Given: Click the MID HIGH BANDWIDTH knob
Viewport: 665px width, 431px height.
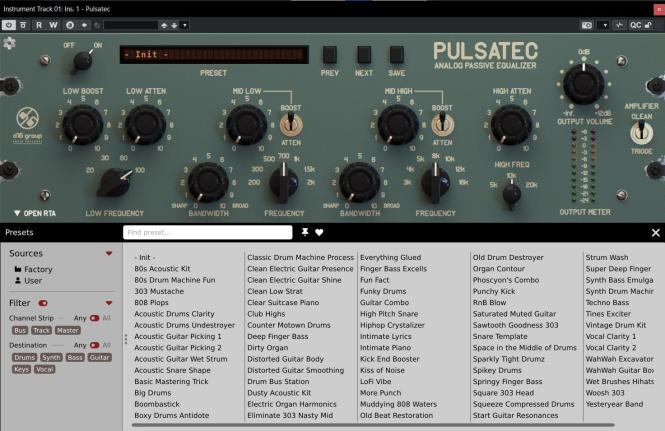Looking at the screenshot, I should pos(359,182).
